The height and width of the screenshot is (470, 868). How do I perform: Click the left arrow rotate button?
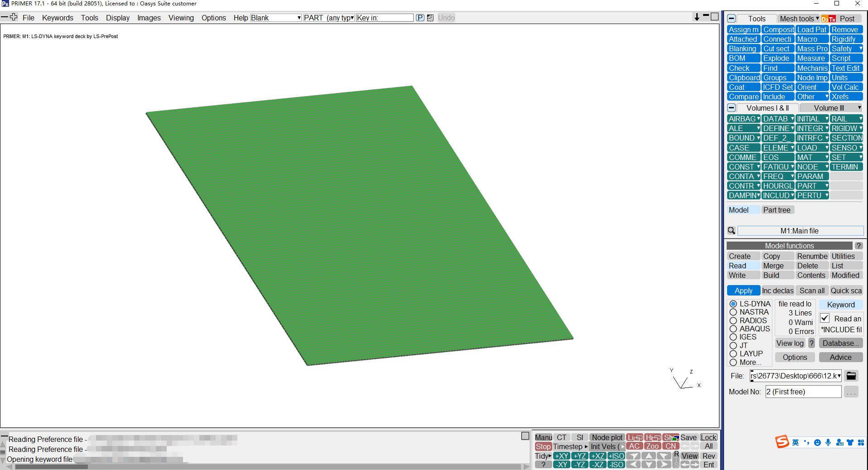[x=633, y=465]
